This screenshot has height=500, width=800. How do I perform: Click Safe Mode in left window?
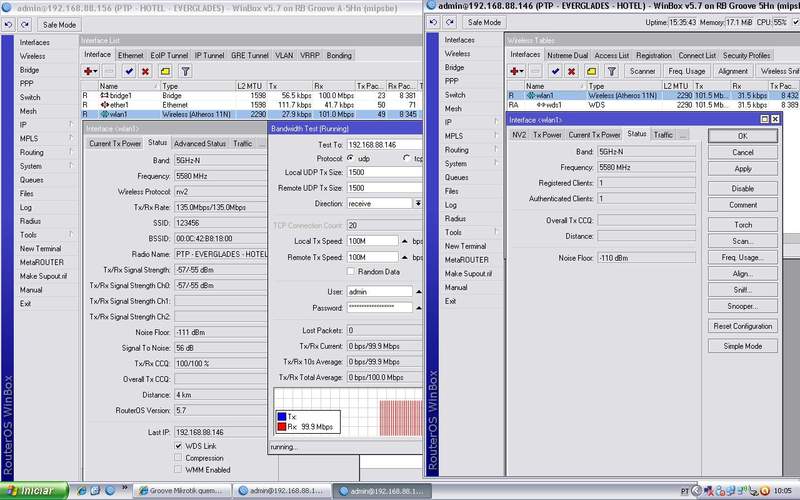59,24
